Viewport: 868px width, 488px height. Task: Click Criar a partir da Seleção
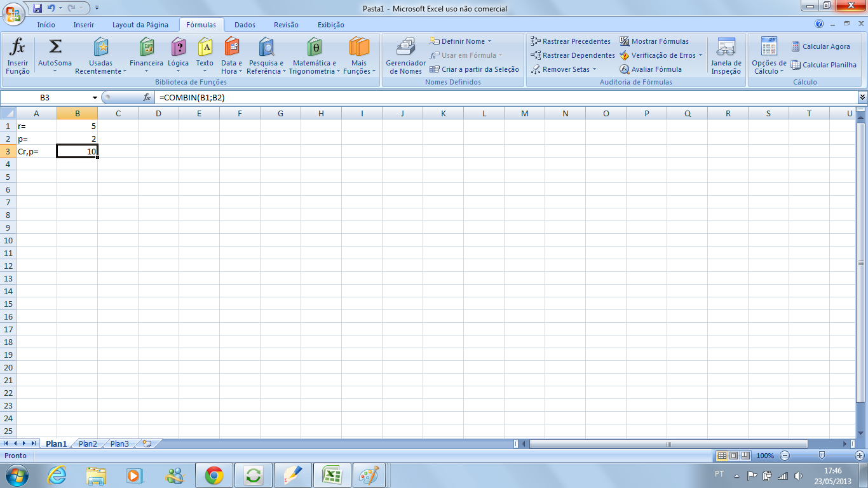tap(475, 69)
